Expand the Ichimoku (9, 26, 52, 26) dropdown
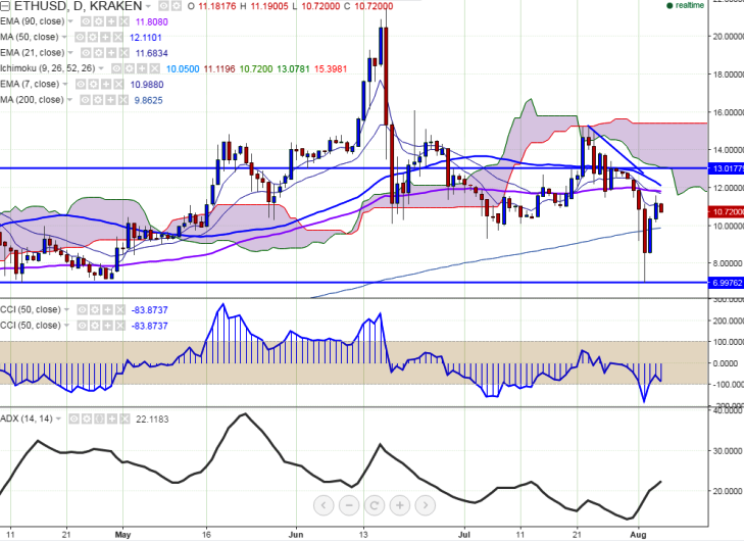The width and height of the screenshot is (744, 541). pyautogui.click(x=101, y=68)
